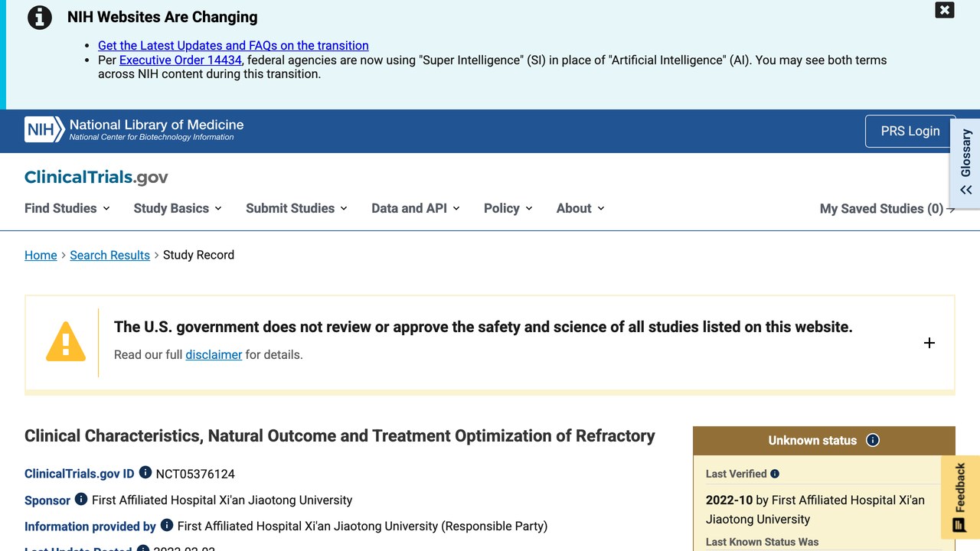This screenshot has height=551, width=980.
Task: Open the Data and API dropdown
Action: [x=416, y=208]
